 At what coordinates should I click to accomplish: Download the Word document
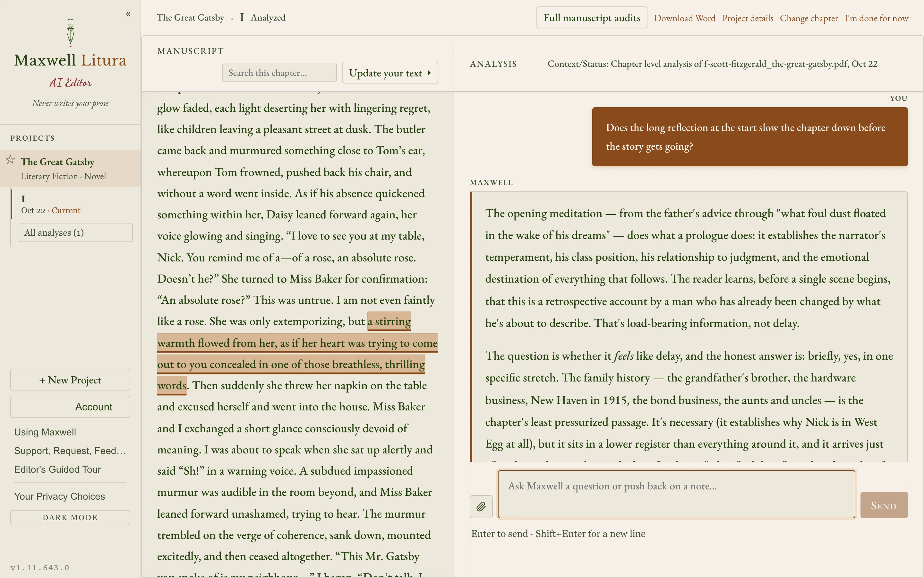coord(685,18)
